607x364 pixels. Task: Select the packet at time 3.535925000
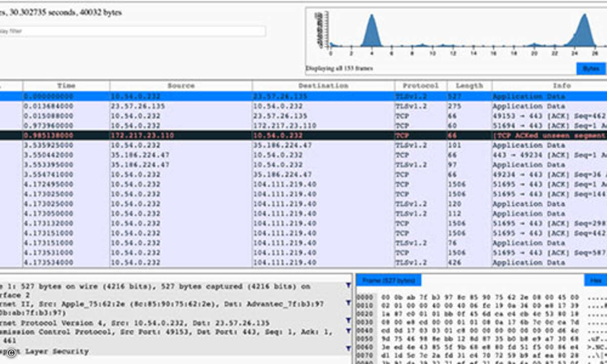click(303, 145)
